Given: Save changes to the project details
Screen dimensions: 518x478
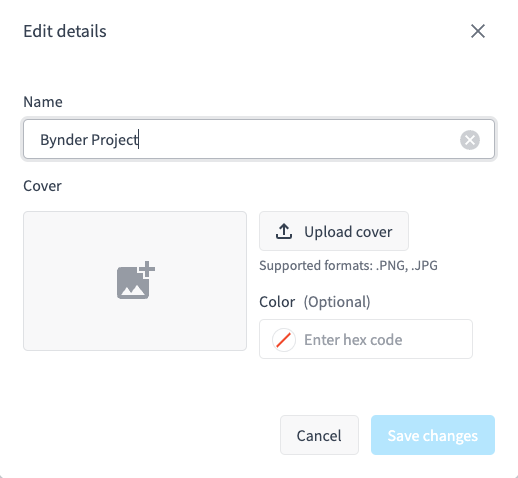Looking at the screenshot, I should tap(433, 435).
